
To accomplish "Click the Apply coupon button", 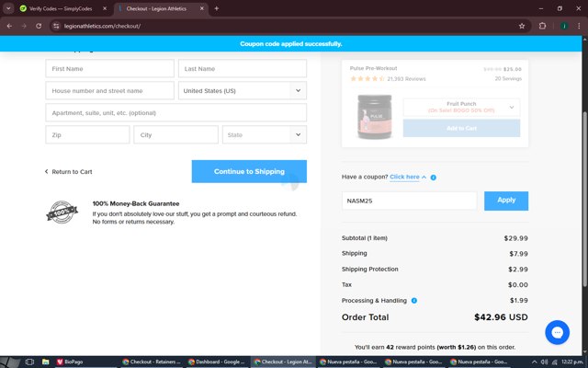I will (506, 201).
